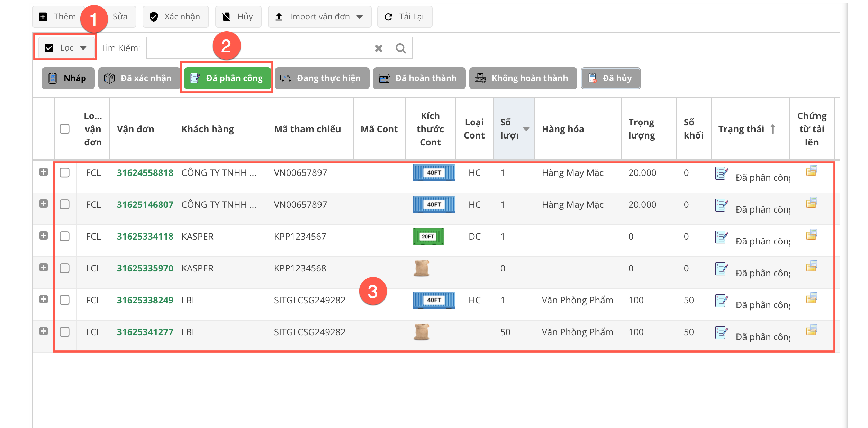This screenshot has height=428, width=868.
Task: Expand row details for 31624558818
Action: pos(44,172)
